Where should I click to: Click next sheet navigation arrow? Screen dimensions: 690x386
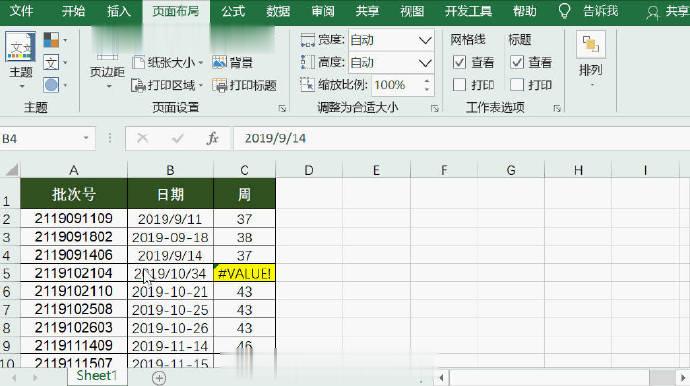pyautogui.click(x=35, y=378)
